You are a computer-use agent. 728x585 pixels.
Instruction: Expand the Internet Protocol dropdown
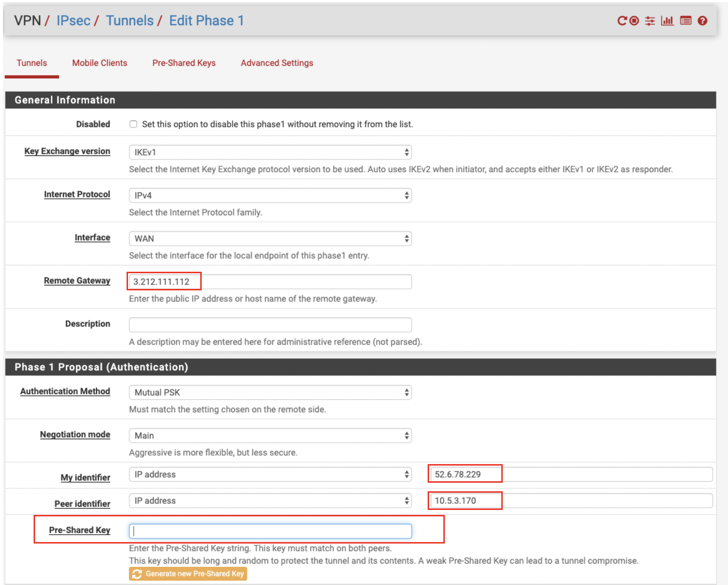tap(270, 196)
